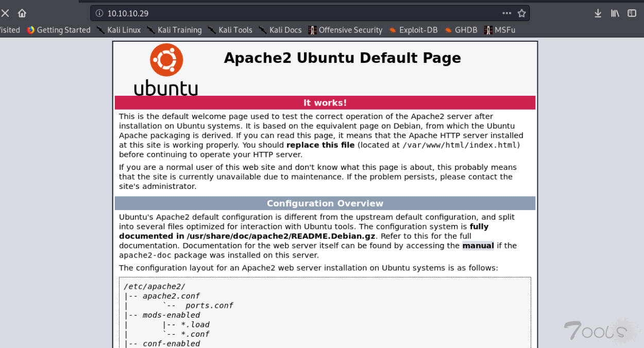The height and width of the screenshot is (348, 644).
Task: Toggle the sidebar icon
Action: [632, 13]
